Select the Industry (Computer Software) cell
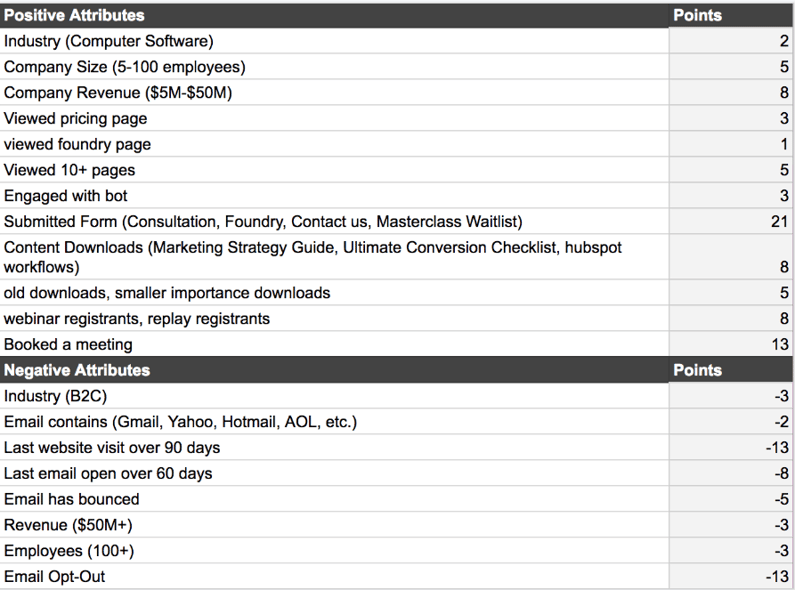 tap(334, 41)
